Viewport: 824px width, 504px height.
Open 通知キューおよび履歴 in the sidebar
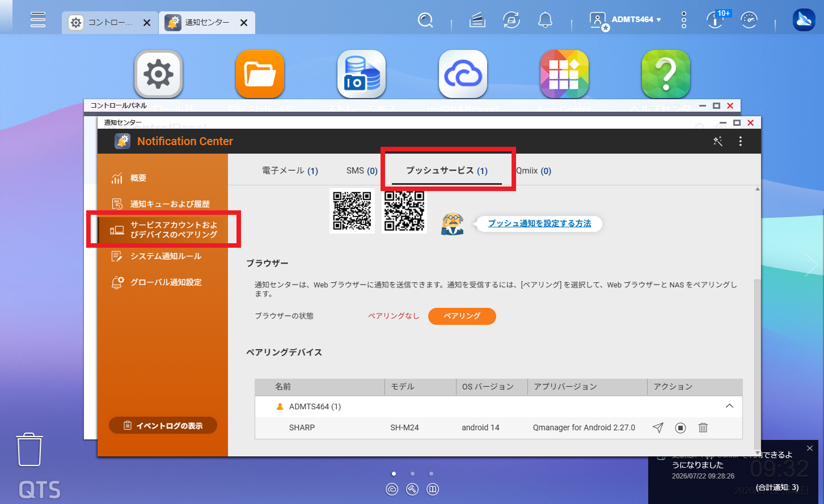[163, 204]
